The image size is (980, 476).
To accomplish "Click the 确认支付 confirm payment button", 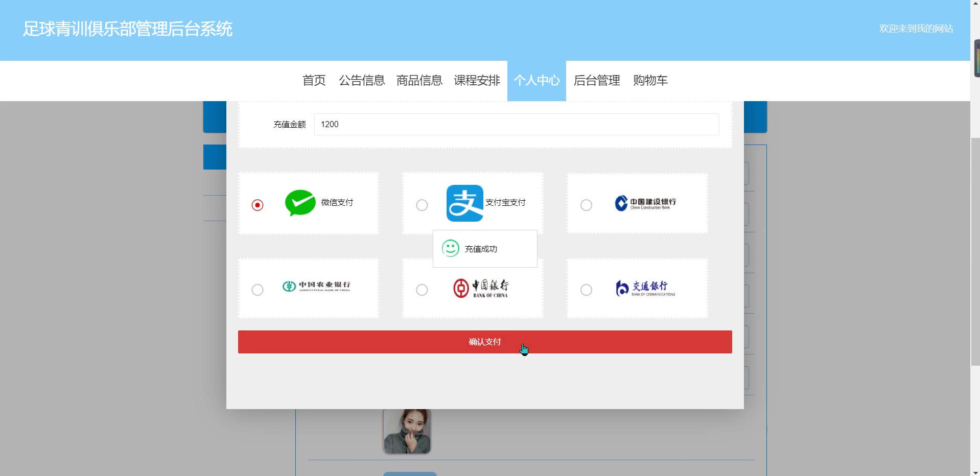I will [485, 342].
